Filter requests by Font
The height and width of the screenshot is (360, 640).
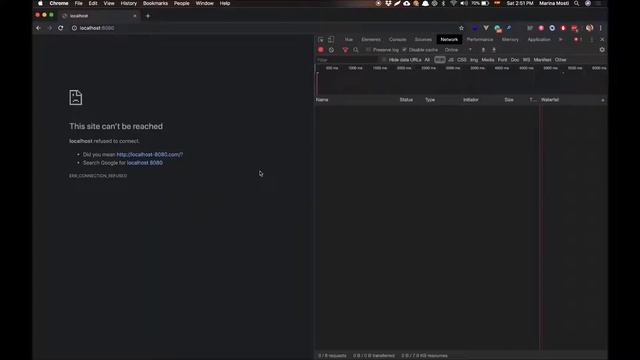(502, 60)
